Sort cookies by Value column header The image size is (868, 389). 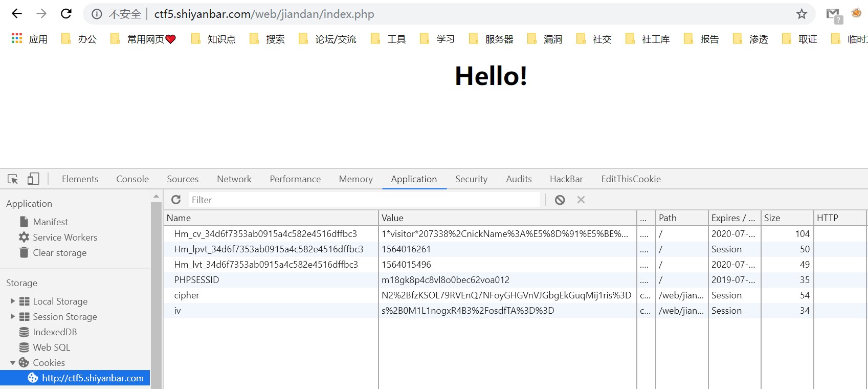[507, 218]
